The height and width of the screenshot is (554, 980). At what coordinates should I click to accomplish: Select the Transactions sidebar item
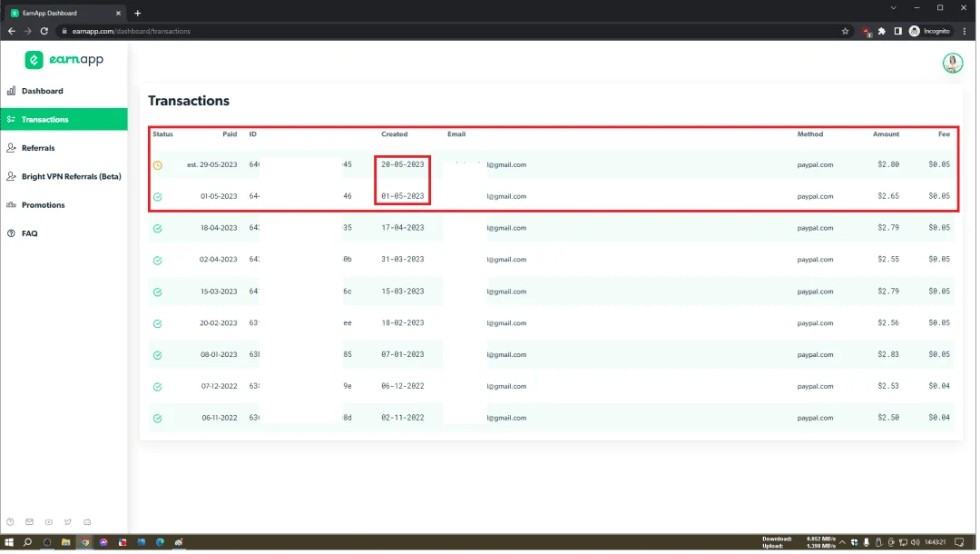[x=64, y=120]
